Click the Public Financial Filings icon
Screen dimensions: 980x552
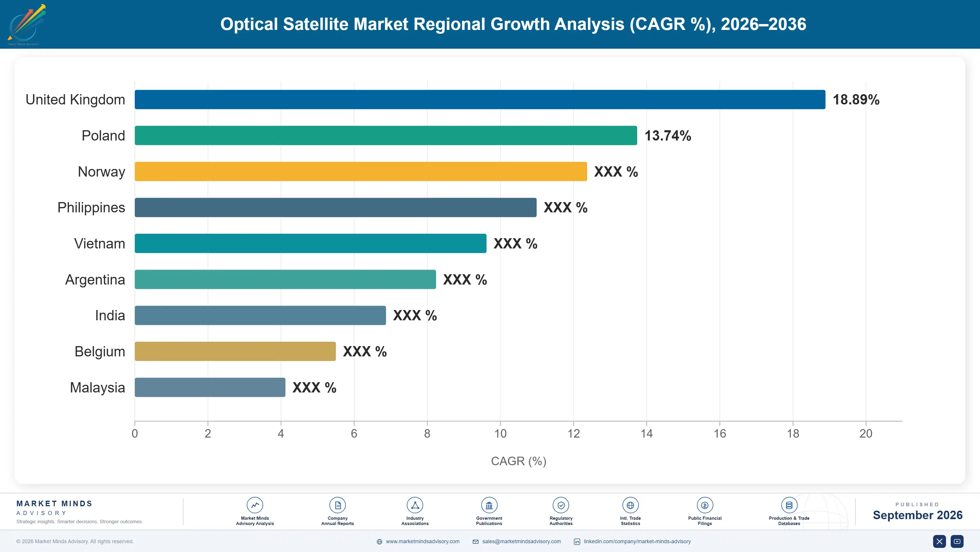(705, 505)
